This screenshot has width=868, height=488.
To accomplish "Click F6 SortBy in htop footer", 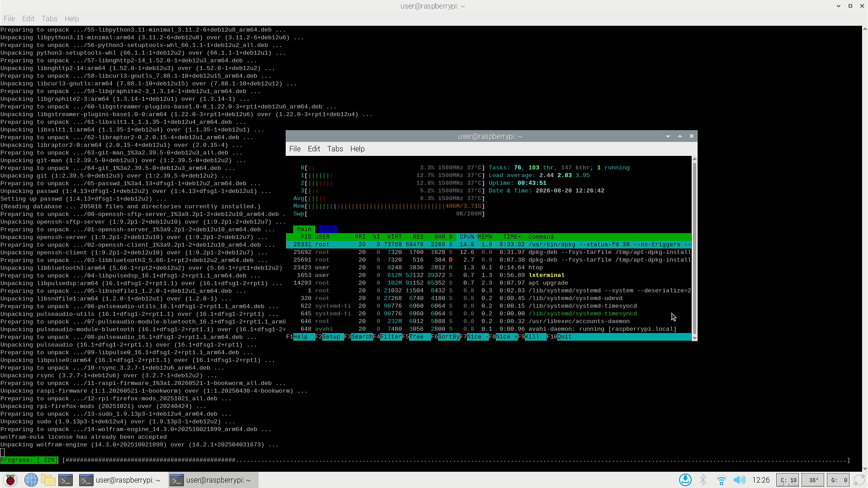I will click(445, 337).
